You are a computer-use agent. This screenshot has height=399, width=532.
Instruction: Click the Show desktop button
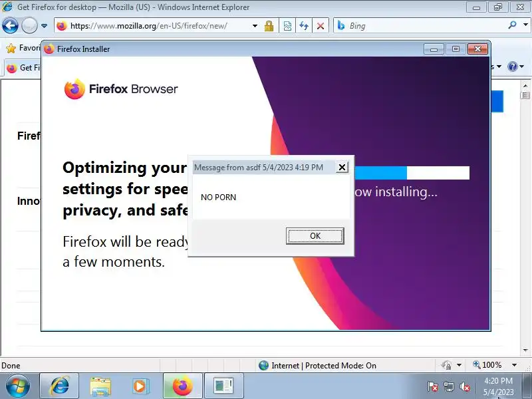527,386
